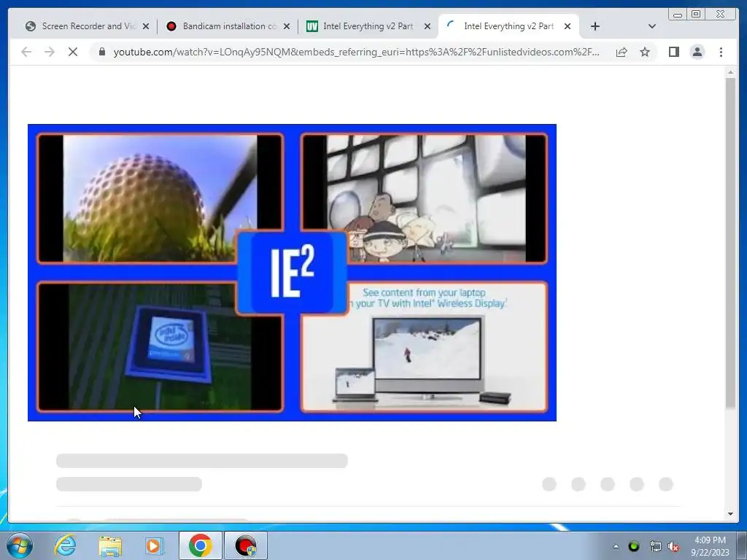Viewport: 747px width, 560px height.
Task: Close the Chrome window
Action: pyautogui.click(x=720, y=15)
